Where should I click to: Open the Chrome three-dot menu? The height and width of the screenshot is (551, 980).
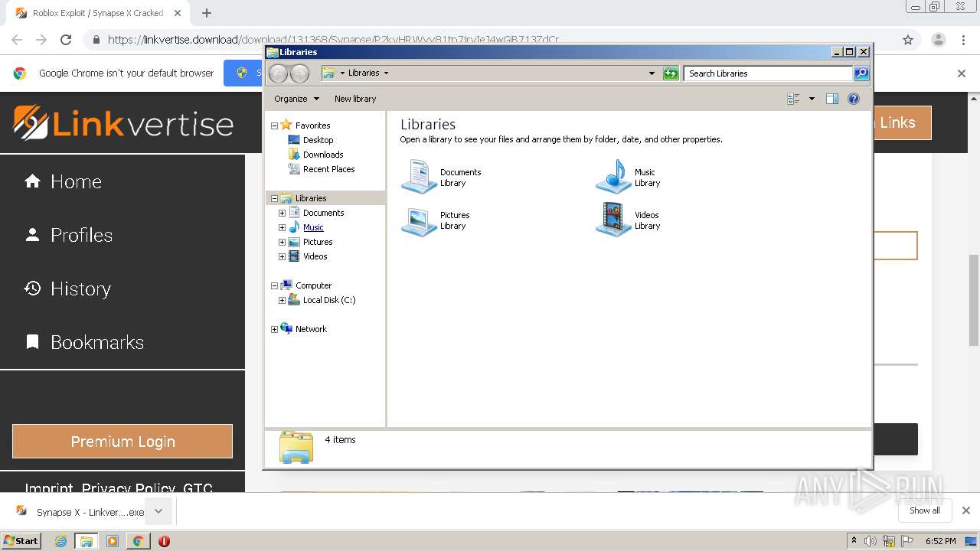click(x=965, y=40)
